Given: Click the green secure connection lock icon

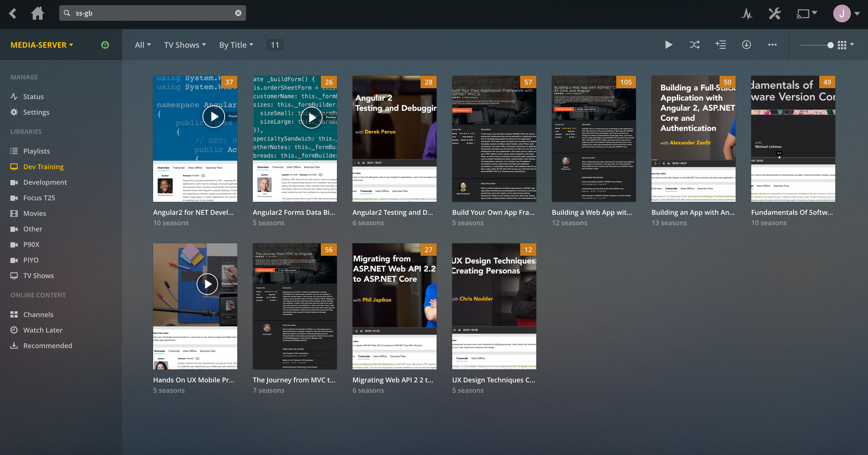Looking at the screenshot, I should tap(105, 45).
